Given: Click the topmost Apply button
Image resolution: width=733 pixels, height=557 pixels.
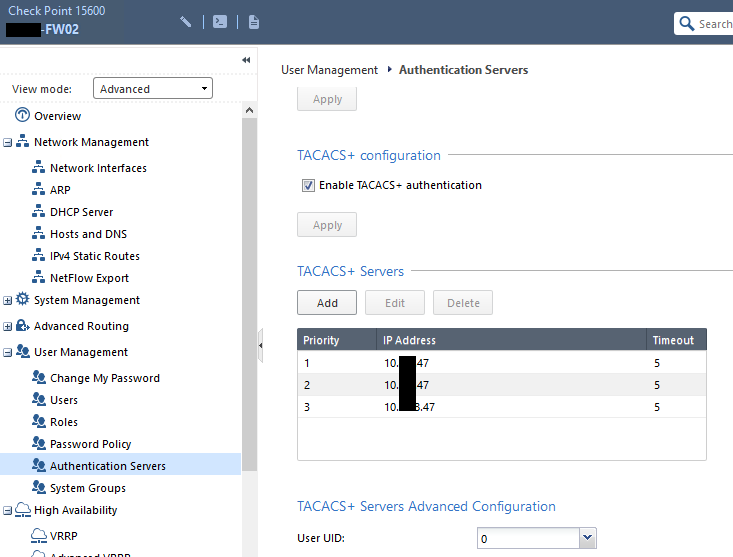Looking at the screenshot, I should point(327,99).
